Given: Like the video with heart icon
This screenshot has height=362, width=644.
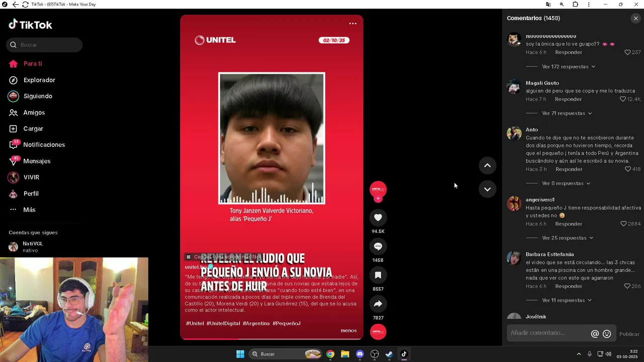Looking at the screenshot, I should coord(378,218).
